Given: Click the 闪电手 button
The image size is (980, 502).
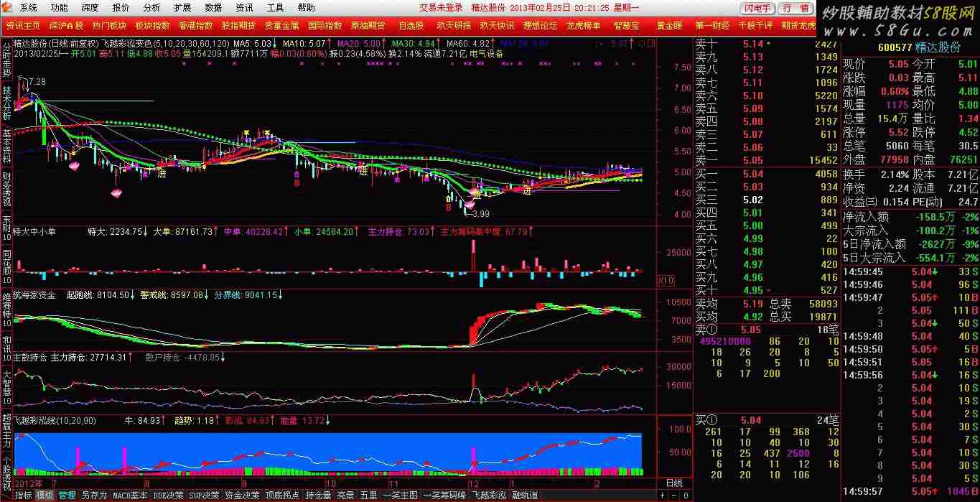Looking at the screenshot, I should point(759,9).
